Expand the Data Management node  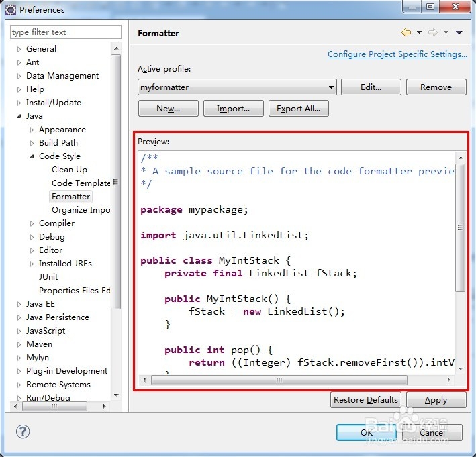[19, 76]
